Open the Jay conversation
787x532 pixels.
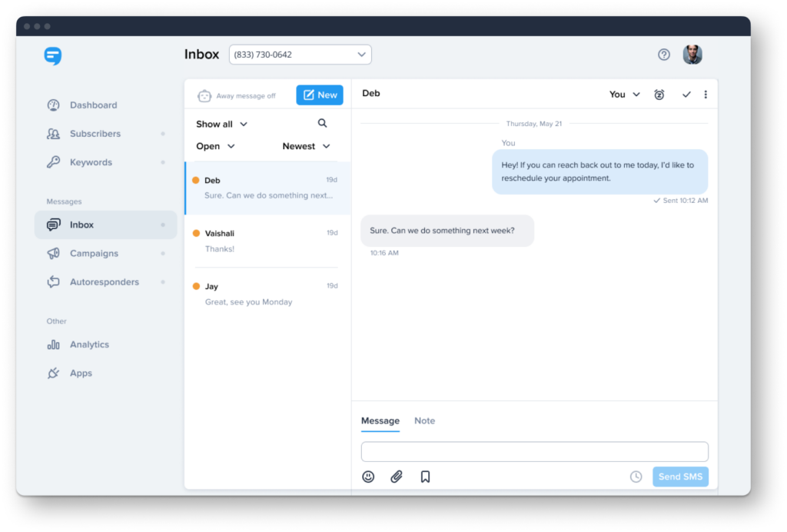click(x=268, y=294)
